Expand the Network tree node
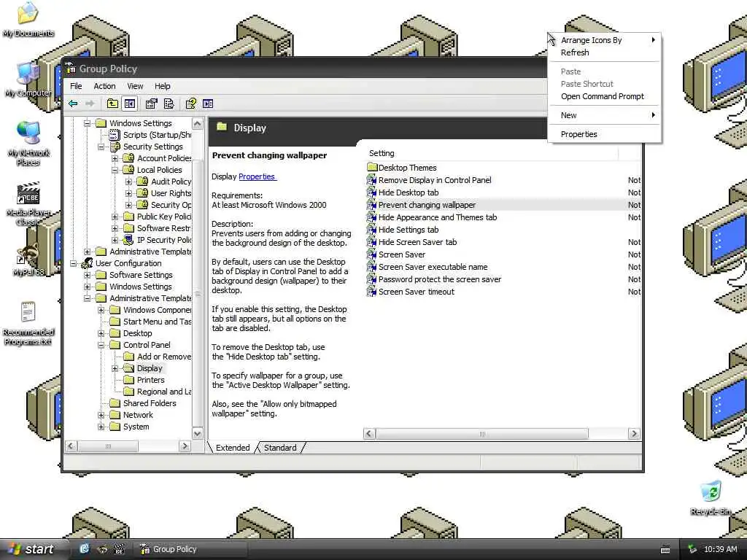Viewport: 747px width, 560px height. click(x=101, y=415)
